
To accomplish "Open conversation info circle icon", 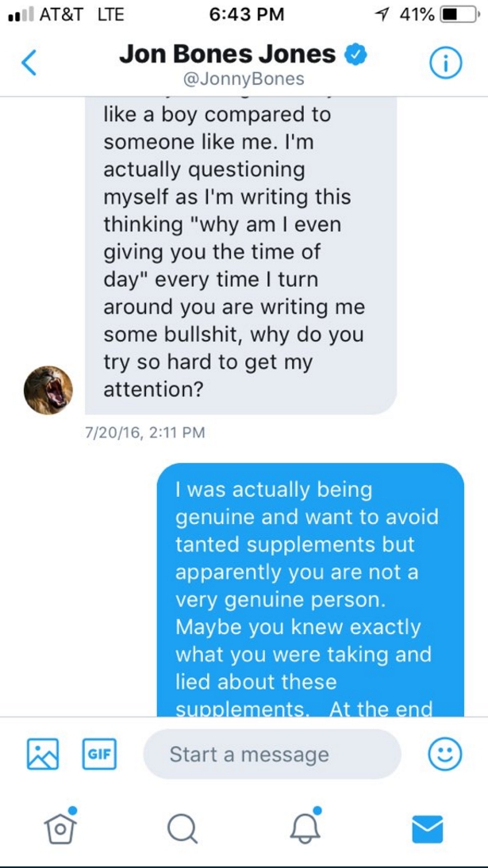I will coord(445,64).
